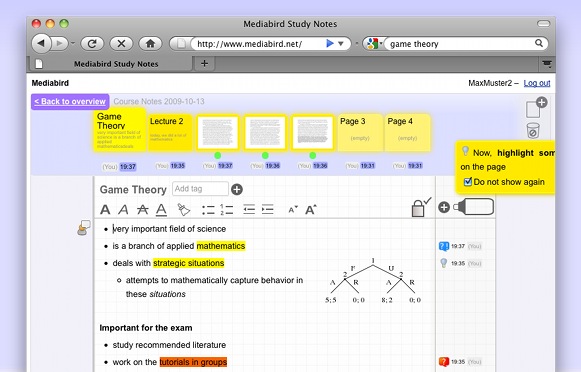This screenshot has width=581, height=372.
Task: Click the 19:35 timestamp under Lecture 2
Action: coord(177,166)
